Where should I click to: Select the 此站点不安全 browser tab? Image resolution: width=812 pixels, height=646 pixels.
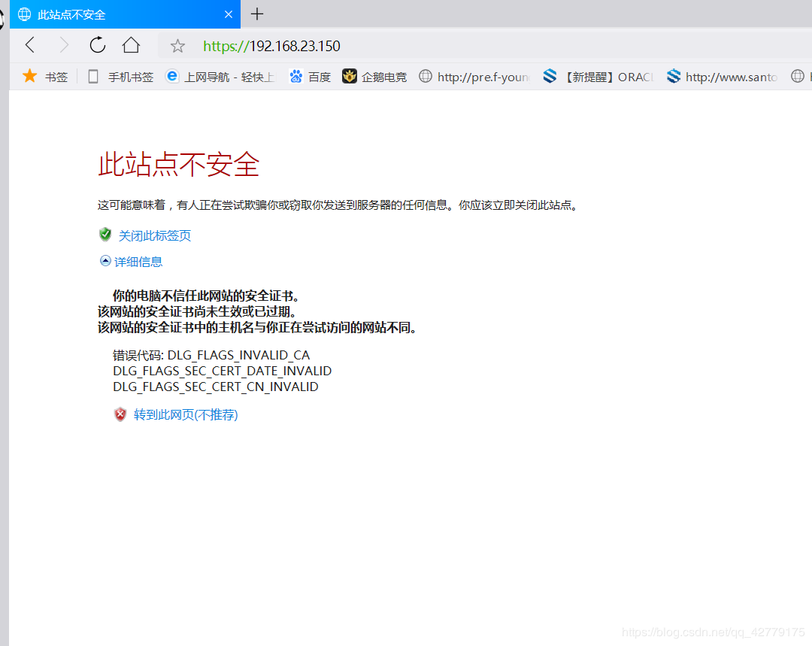pyautogui.click(x=113, y=14)
